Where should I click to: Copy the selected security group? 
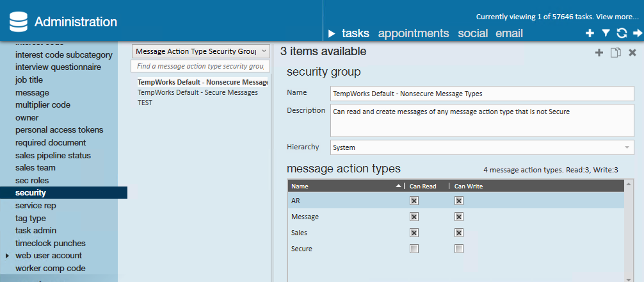pyautogui.click(x=615, y=53)
